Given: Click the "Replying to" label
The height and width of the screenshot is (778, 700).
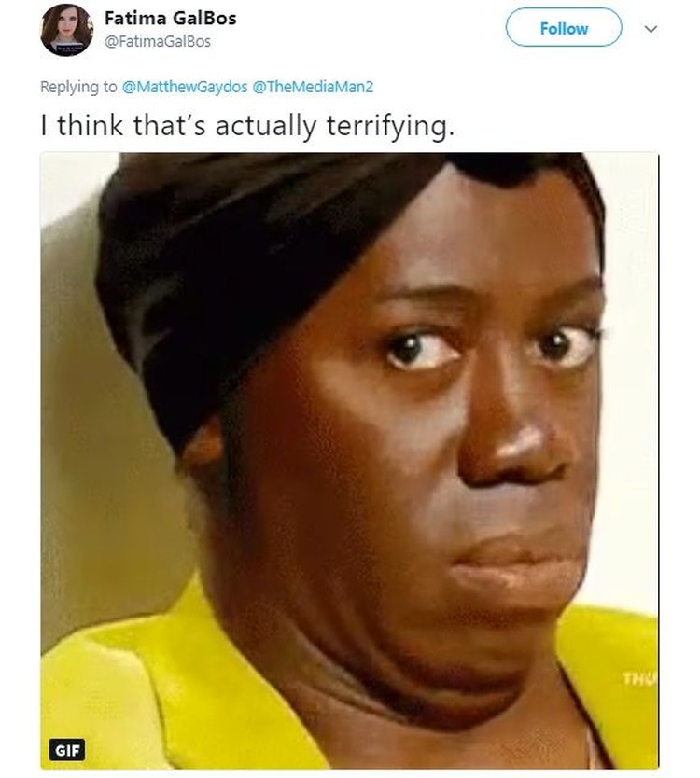Looking at the screenshot, I should tap(78, 87).
